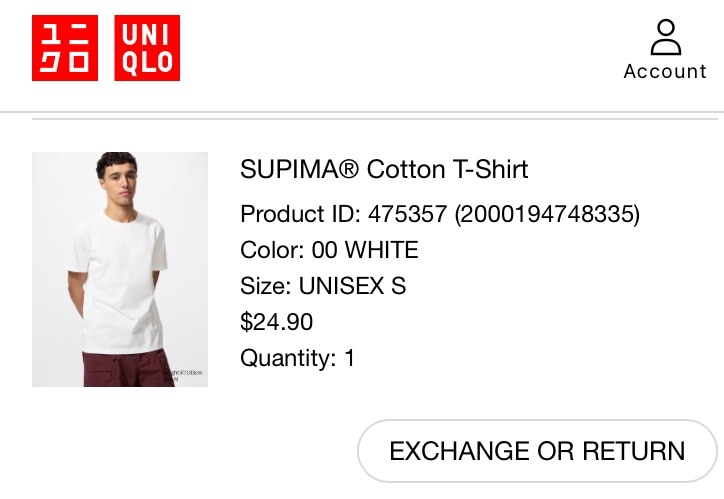Click the red Japanese katakana UNIQLO logo
Screen dimensions: 724x499
[65, 48]
